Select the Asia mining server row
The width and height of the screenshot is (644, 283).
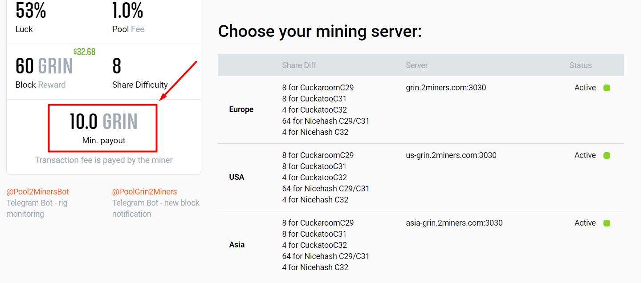click(236, 245)
